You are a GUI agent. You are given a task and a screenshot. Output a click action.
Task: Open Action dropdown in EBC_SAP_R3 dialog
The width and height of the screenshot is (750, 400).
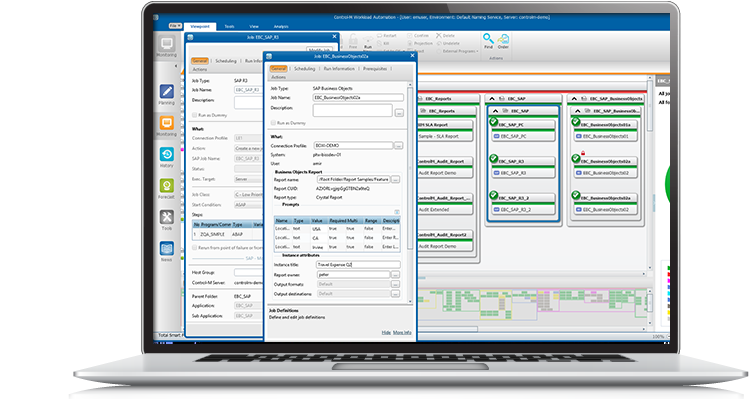248,148
